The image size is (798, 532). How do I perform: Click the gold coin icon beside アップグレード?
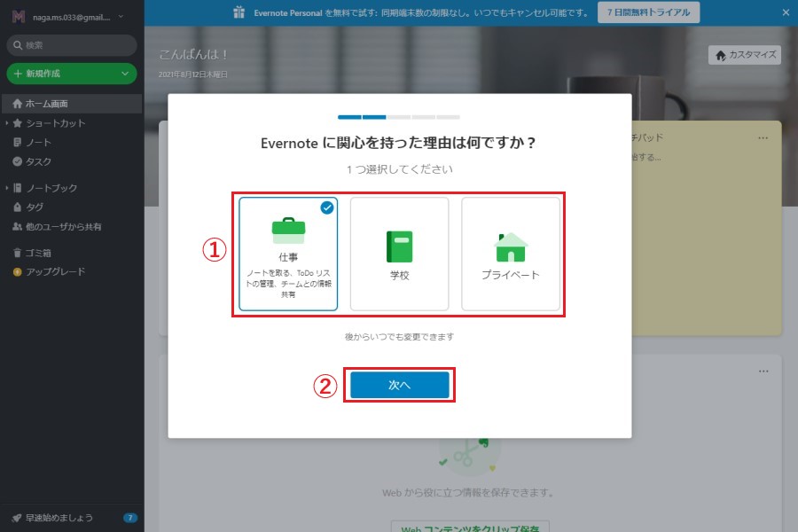(18, 272)
